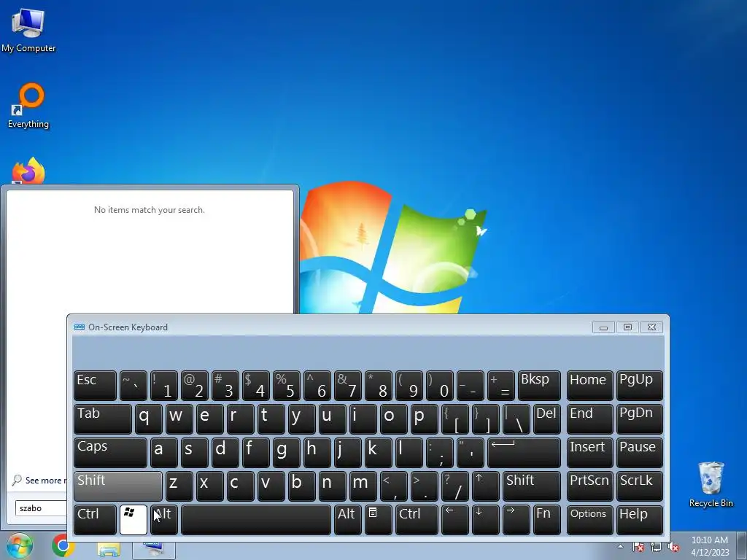Click the Tab key
747x560 pixels.
pyautogui.click(x=103, y=419)
